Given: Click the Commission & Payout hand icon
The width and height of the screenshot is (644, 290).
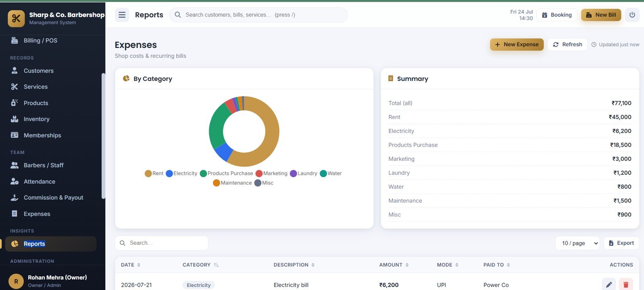Looking at the screenshot, I should 14,197.
